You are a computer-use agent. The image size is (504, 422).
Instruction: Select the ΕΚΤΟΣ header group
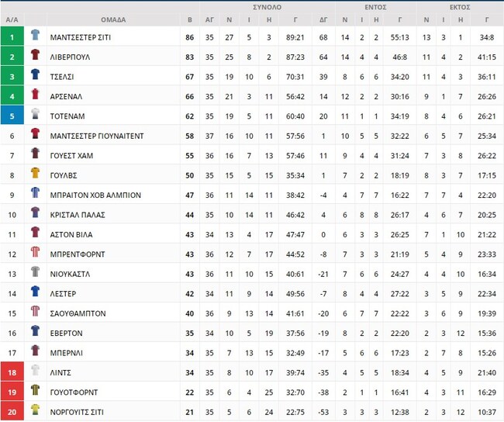pyautogui.click(x=460, y=7)
